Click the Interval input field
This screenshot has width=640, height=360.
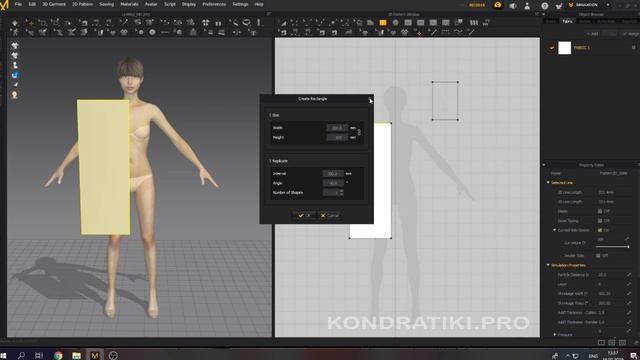[333, 173]
